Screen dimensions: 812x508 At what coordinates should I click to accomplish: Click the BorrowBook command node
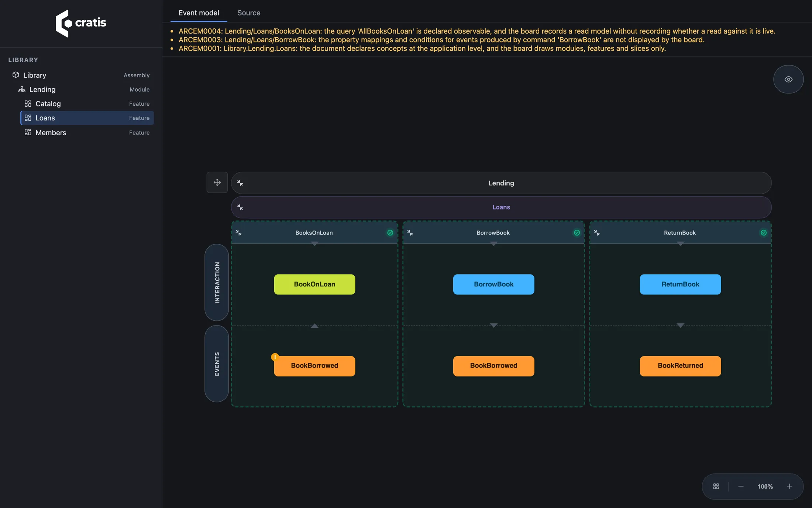493,284
